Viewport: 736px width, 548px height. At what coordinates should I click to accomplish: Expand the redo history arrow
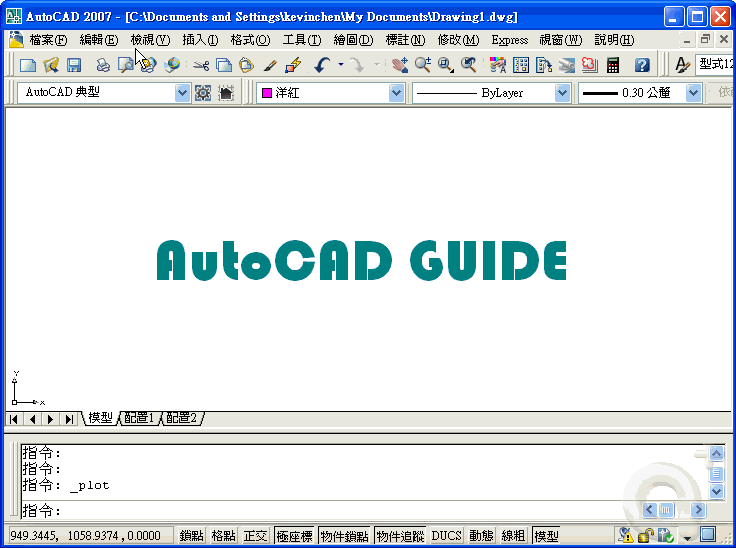(376, 65)
